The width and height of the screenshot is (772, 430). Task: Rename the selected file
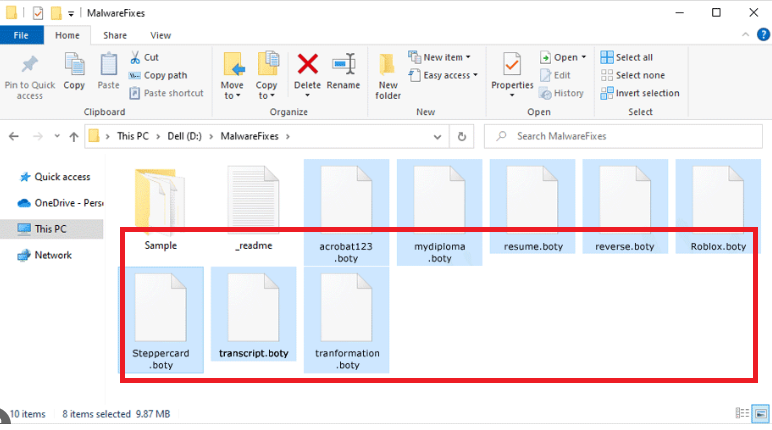pyautogui.click(x=343, y=72)
